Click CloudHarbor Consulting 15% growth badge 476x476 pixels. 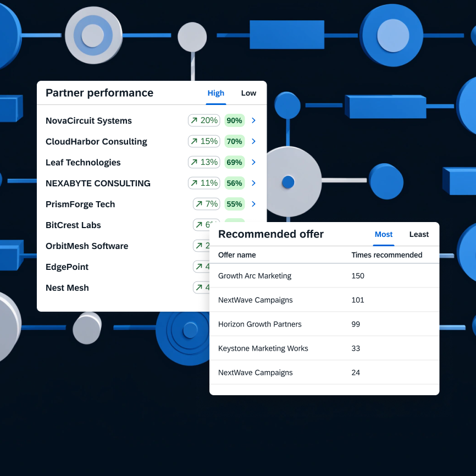[204, 141]
